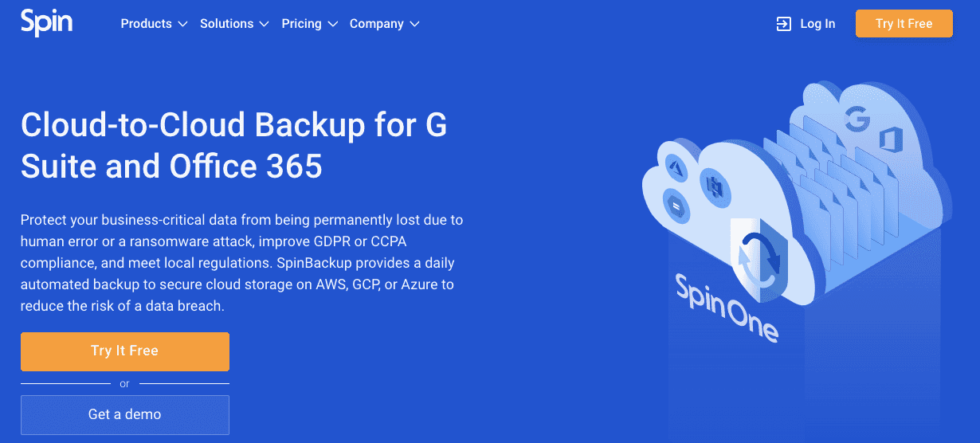Click the Office 365 icon on the cloud

(889, 140)
